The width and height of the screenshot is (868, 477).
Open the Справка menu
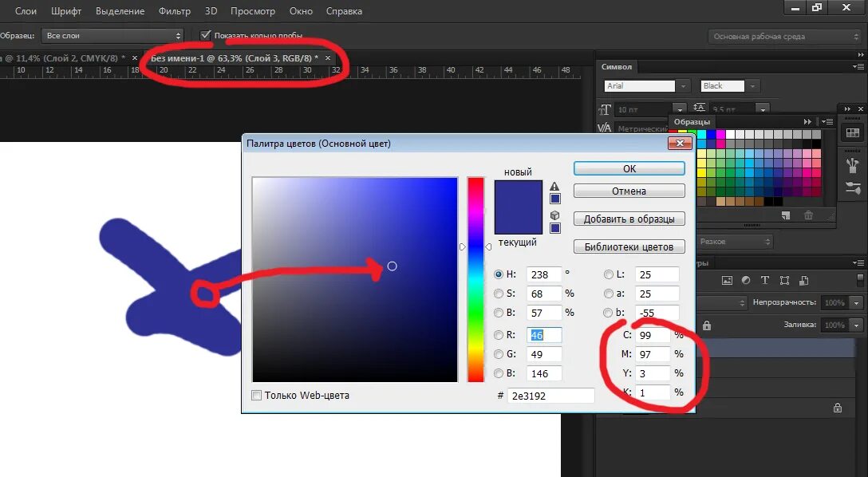344,10
